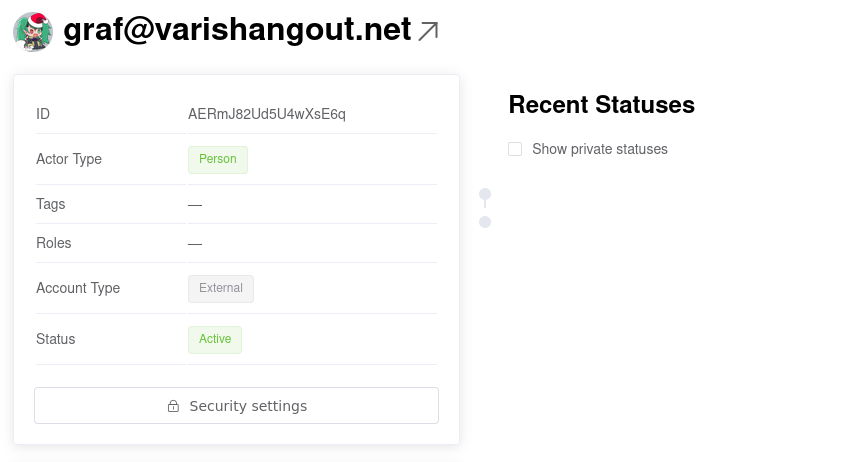Click the green Active status tag

click(x=215, y=340)
